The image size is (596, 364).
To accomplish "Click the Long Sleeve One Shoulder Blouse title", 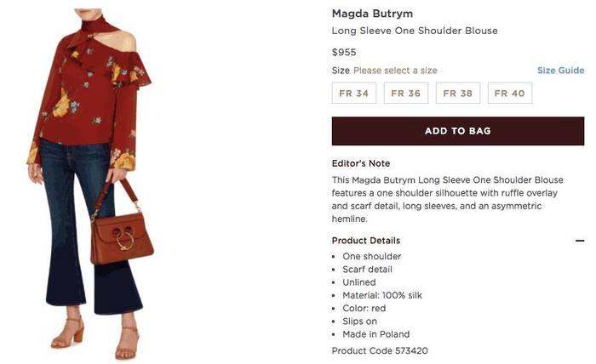I will pos(415,31).
